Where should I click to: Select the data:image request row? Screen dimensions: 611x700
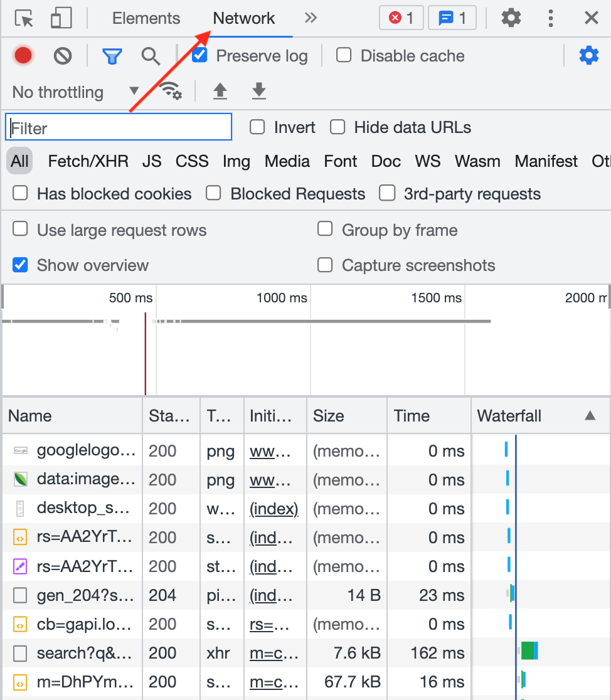306,479
